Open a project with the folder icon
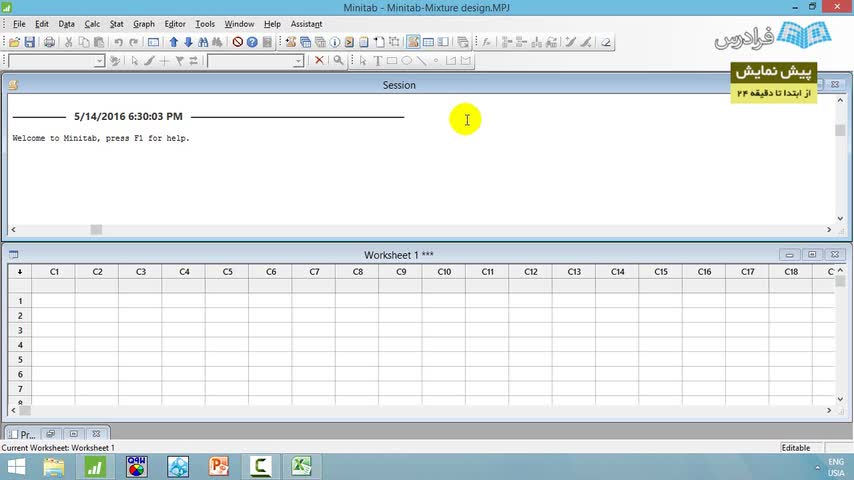 (x=14, y=42)
